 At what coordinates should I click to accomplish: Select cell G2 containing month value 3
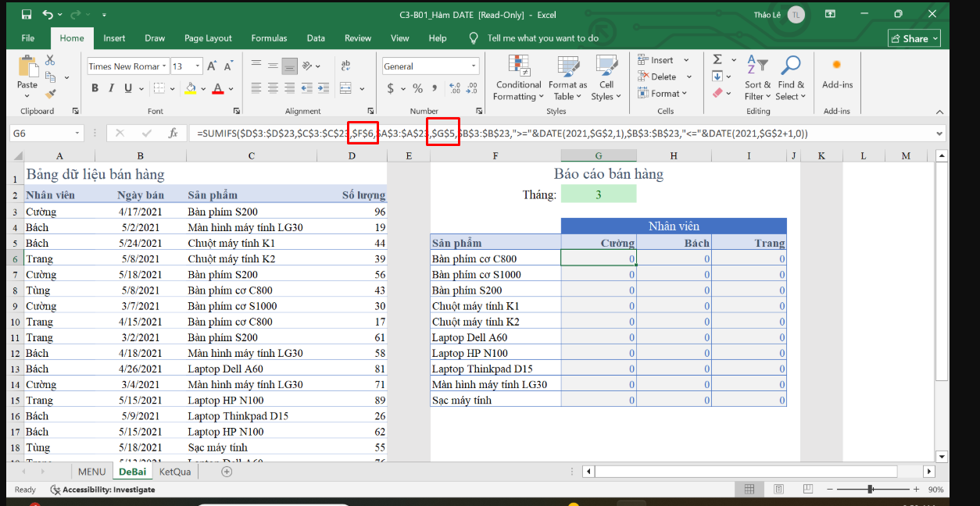click(x=599, y=194)
